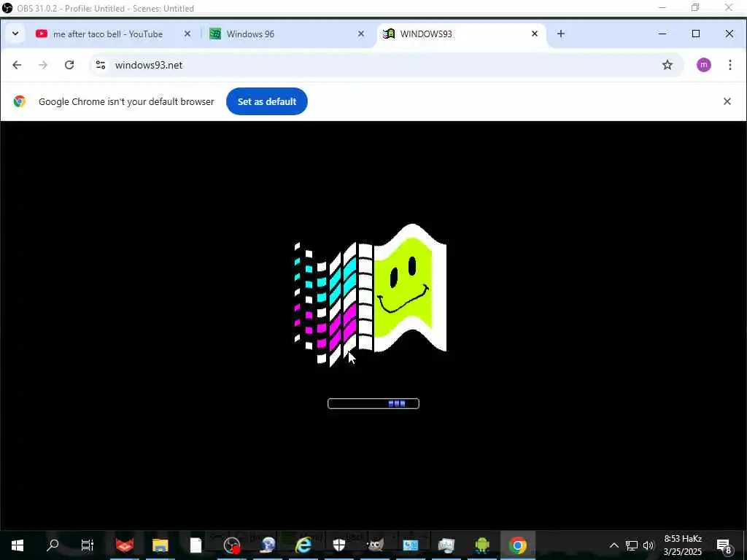Click the smiley Windows 93 boot logo
747x560 pixels.
370,295
